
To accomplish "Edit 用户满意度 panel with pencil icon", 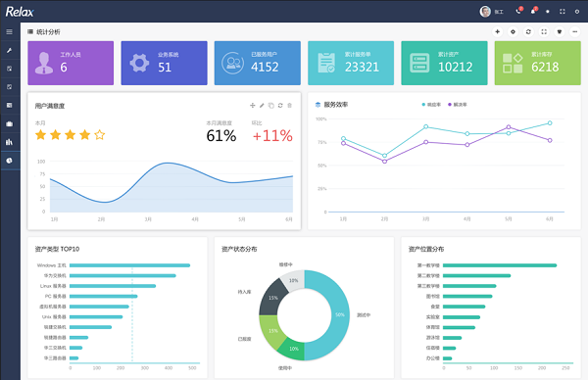I will pyautogui.click(x=262, y=106).
